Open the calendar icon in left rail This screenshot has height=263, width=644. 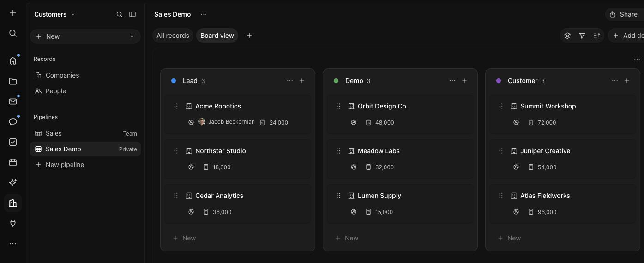tap(13, 162)
